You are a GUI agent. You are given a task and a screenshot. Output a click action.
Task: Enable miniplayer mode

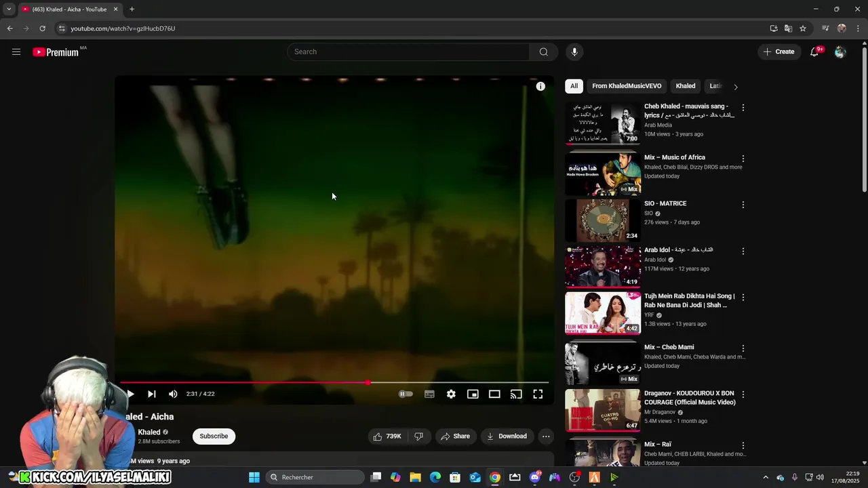473,394
